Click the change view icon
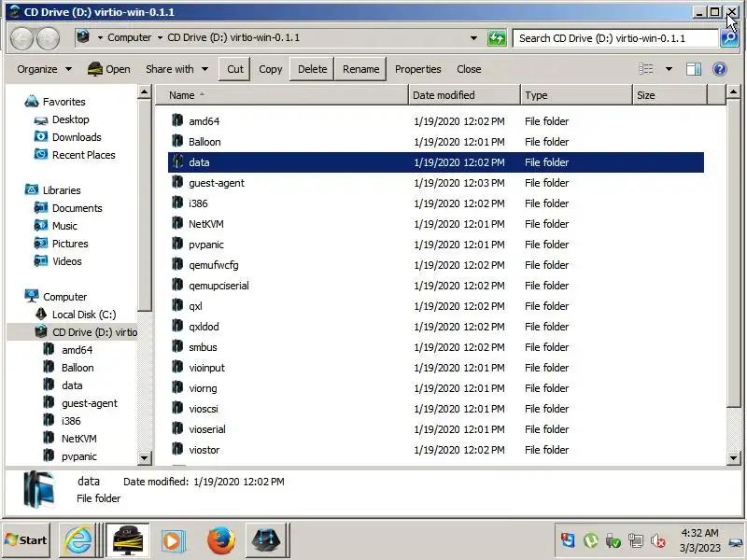Viewport: 747px width, 560px height. [x=645, y=69]
